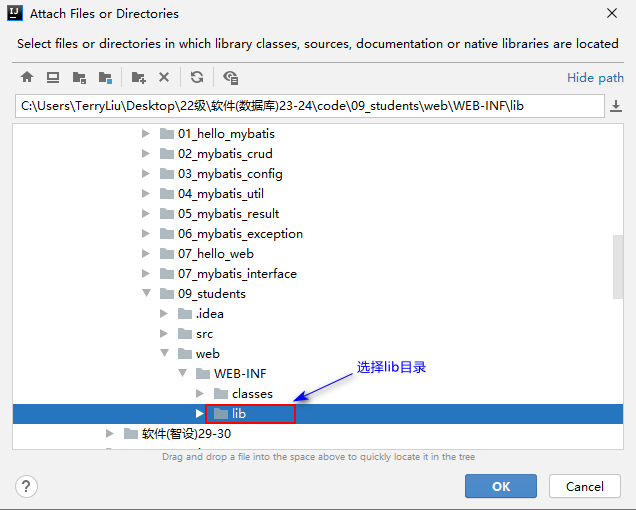This screenshot has height=510, width=636.
Task: Click the Module directory icon
Action: coord(105,77)
